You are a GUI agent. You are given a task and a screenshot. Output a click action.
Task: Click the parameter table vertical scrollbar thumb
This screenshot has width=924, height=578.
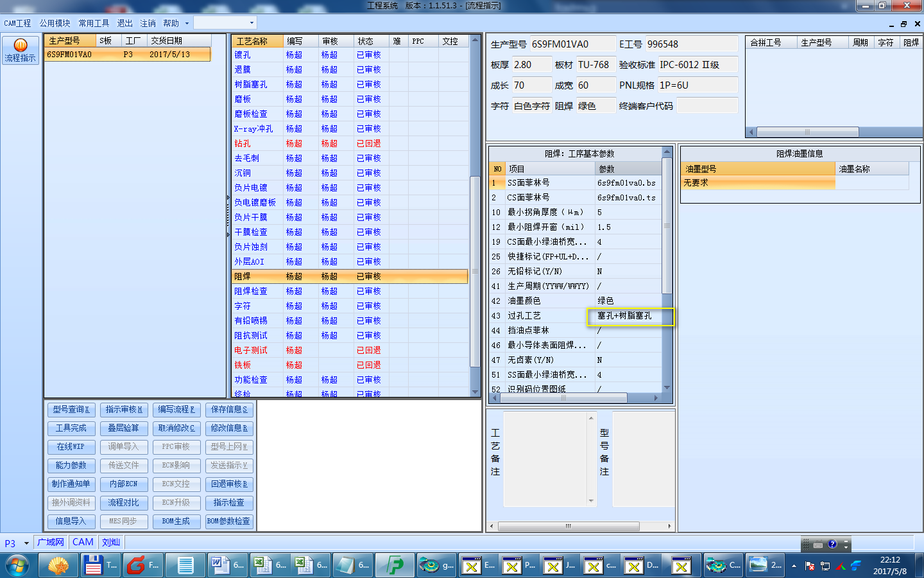pyautogui.click(x=667, y=226)
